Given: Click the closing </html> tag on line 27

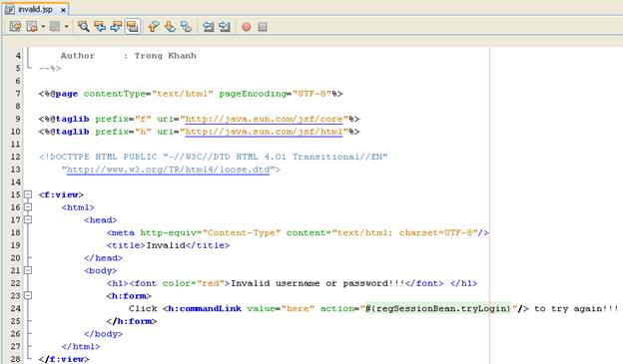Looking at the screenshot, I should [81, 346].
